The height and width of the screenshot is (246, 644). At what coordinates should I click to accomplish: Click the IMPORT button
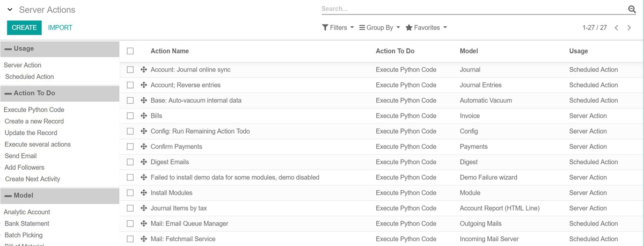click(x=60, y=28)
